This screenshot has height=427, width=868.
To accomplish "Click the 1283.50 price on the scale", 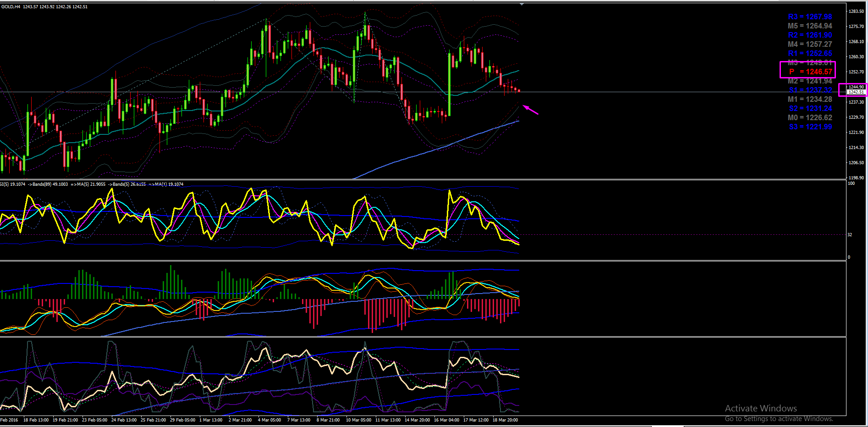I will click(x=856, y=11).
